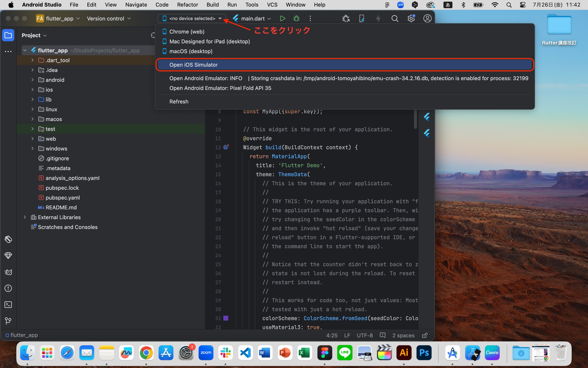The width and height of the screenshot is (588, 368).
Task: Open the flutter_app project switcher dropdown
Action: tap(58, 18)
